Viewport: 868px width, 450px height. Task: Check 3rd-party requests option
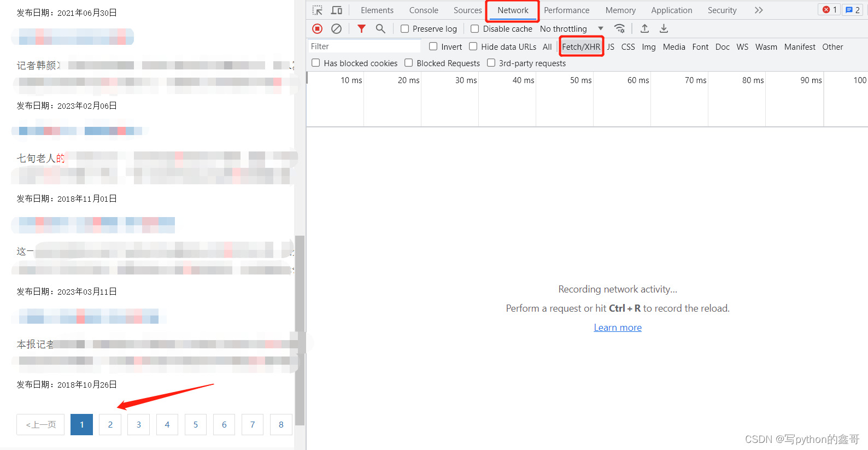(491, 63)
